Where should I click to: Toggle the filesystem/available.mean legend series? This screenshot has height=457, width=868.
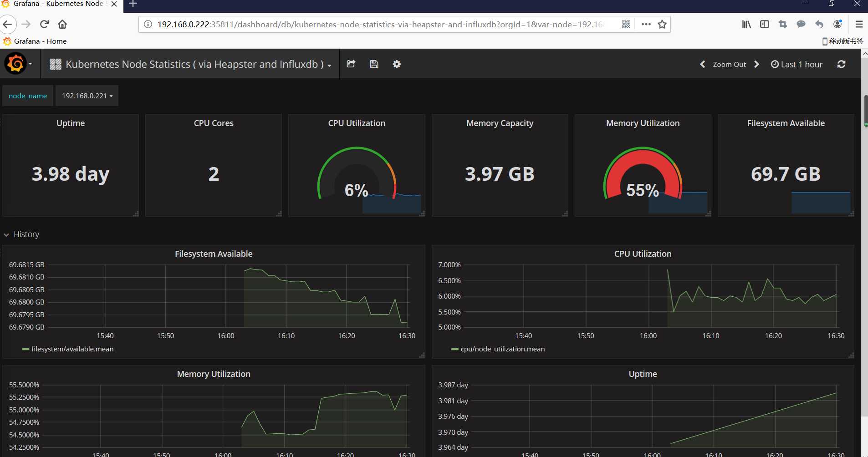68,349
